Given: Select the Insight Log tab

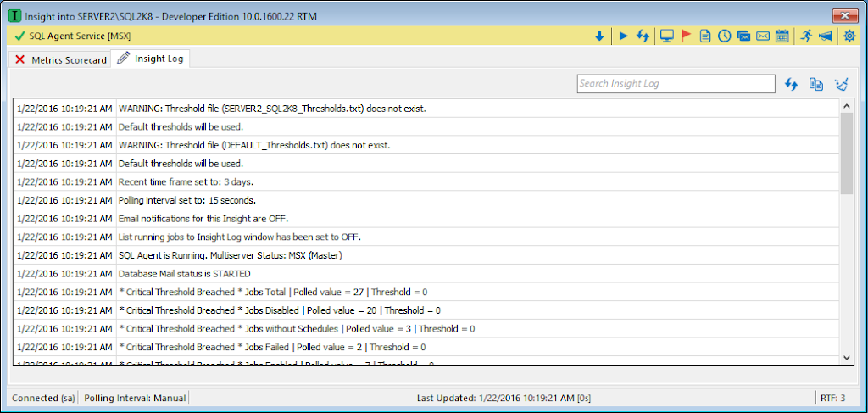Looking at the screenshot, I should pyautogui.click(x=151, y=59).
